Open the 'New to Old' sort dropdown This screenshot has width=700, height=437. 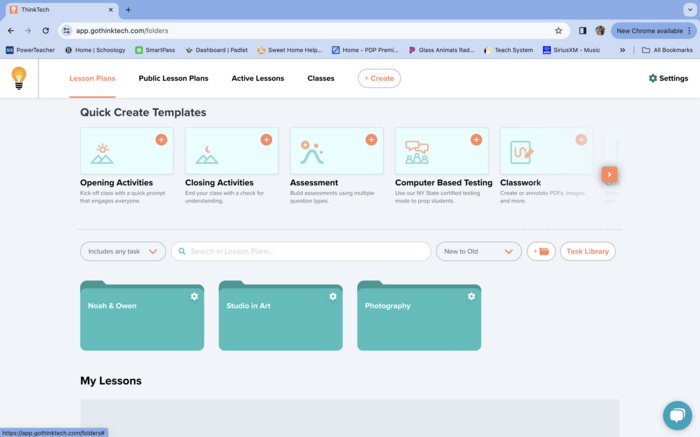tap(478, 251)
